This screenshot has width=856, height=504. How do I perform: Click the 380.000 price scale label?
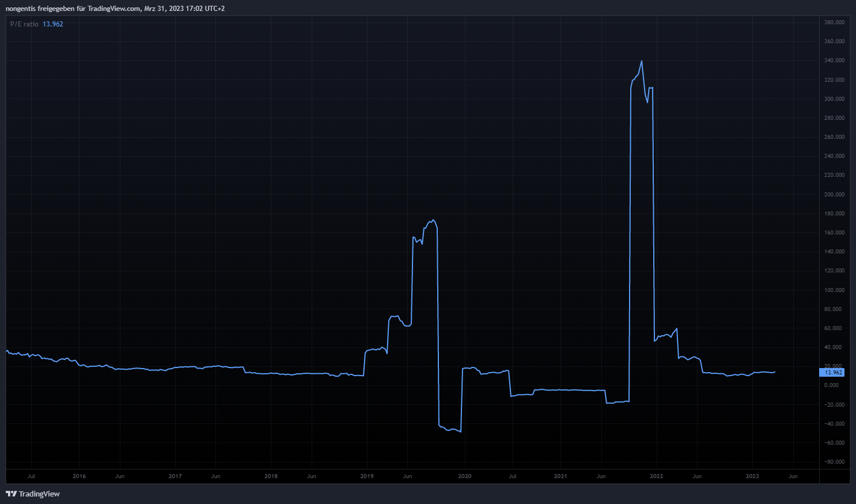pyautogui.click(x=834, y=22)
